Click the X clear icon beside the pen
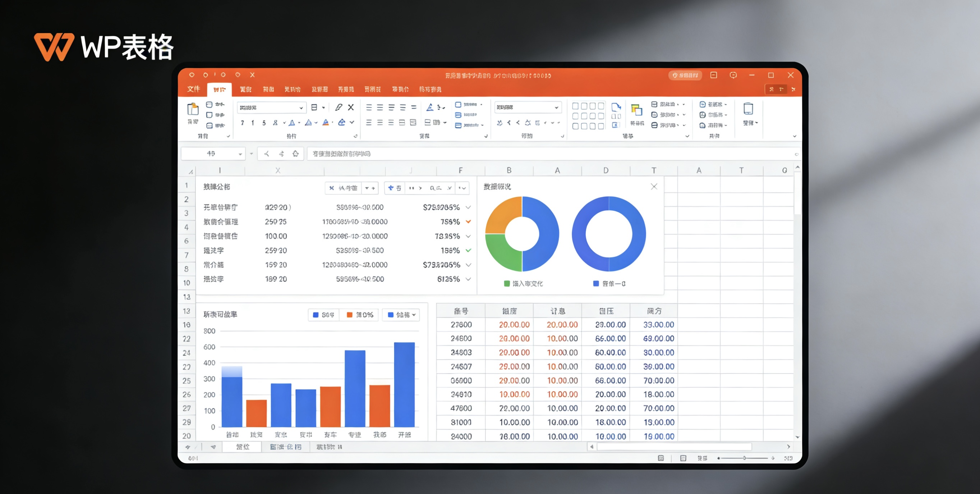This screenshot has width=980, height=494. point(351,108)
